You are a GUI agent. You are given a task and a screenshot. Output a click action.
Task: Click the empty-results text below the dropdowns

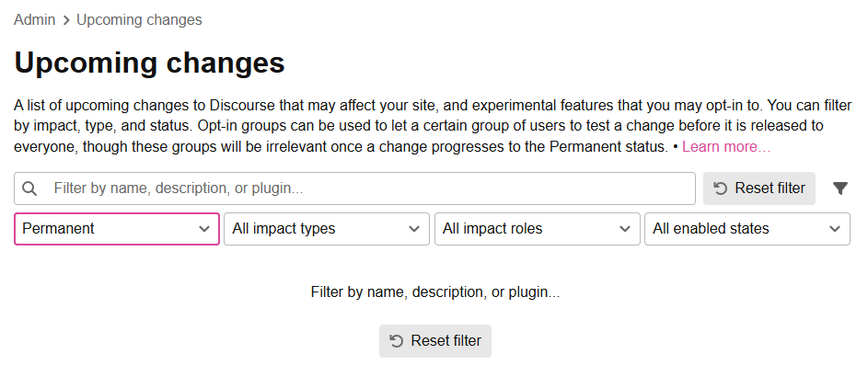click(435, 291)
